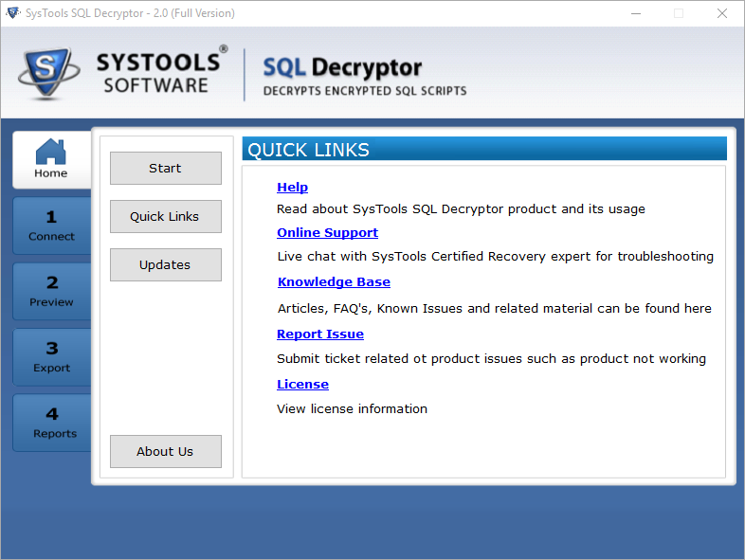View the License link
Image resolution: width=745 pixels, height=560 pixels.
click(302, 385)
